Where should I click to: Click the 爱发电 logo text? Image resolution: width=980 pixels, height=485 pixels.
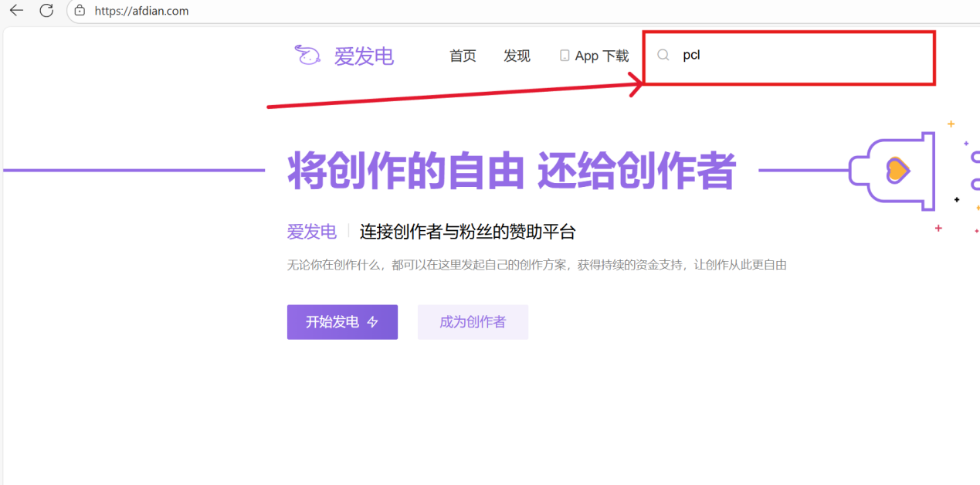pyautogui.click(x=365, y=56)
